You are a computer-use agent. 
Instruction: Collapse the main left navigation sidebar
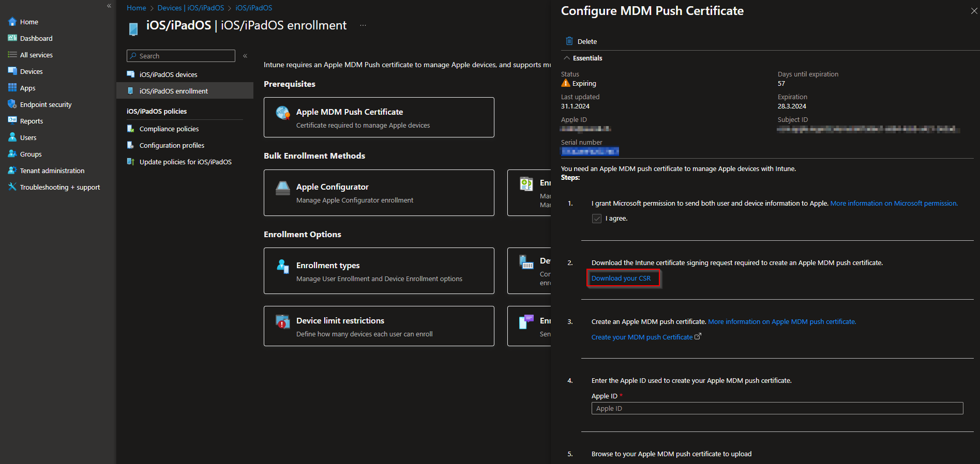[109, 6]
